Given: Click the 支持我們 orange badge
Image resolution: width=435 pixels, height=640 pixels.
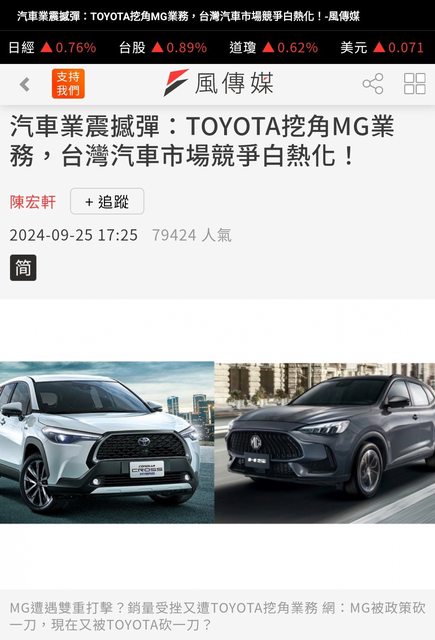Looking at the screenshot, I should 68,84.
